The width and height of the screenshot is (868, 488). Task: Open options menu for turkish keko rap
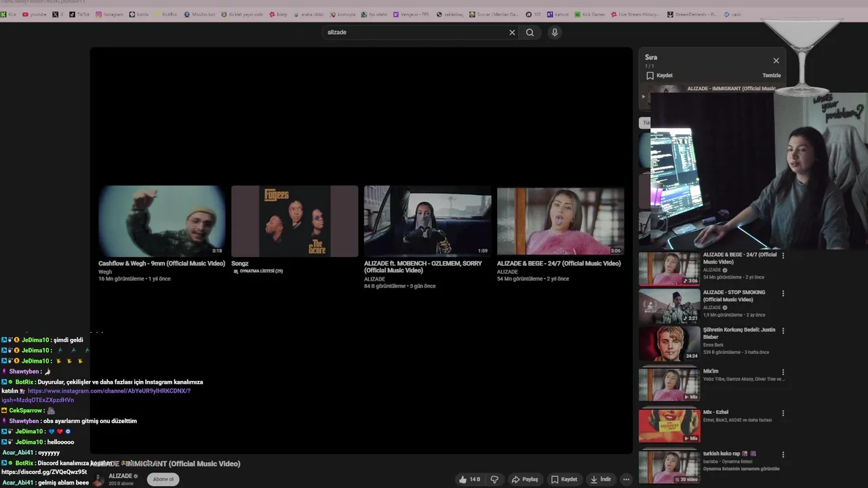tap(783, 454)
